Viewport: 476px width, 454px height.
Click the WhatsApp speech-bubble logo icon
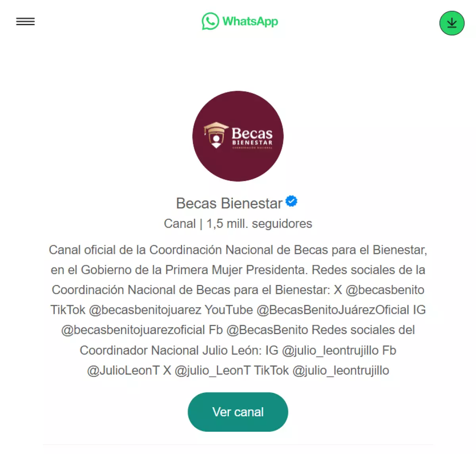[210, 21]
